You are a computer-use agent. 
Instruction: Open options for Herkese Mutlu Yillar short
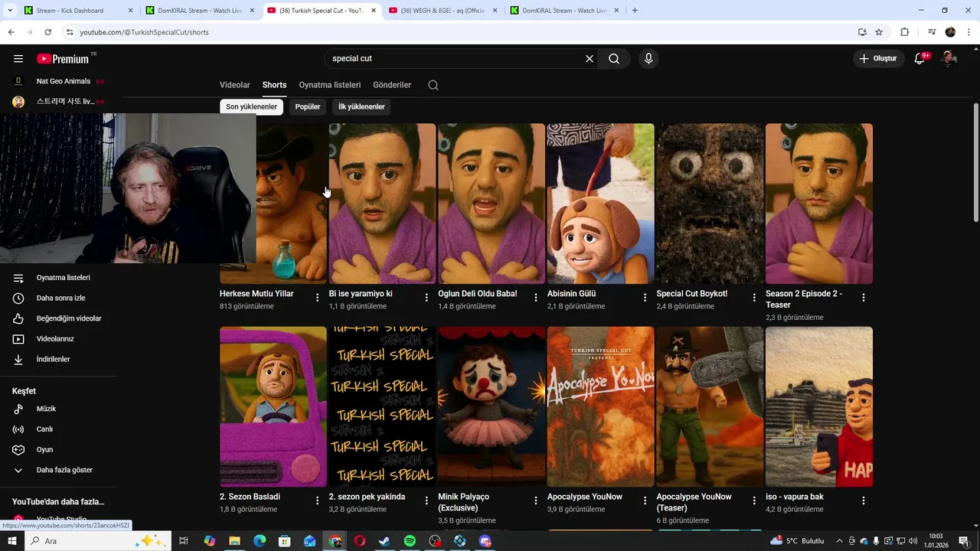point(318,298)
